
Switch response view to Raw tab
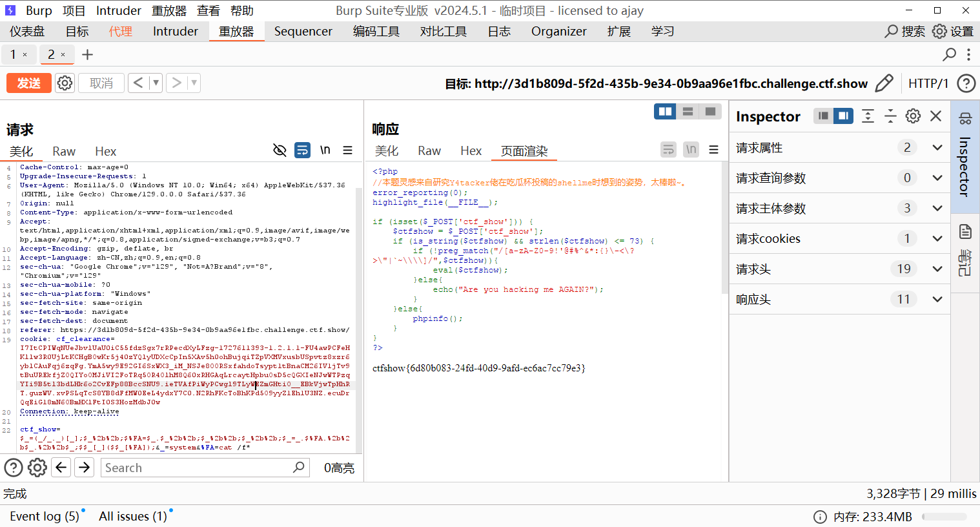[429, 151]
